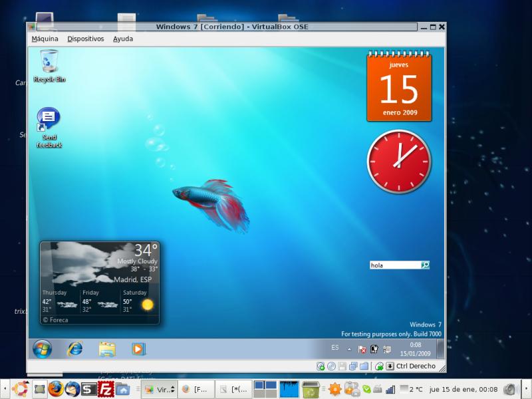Open the Action Center flag icon
Screen dimensions: 532x399
[362, 349]
